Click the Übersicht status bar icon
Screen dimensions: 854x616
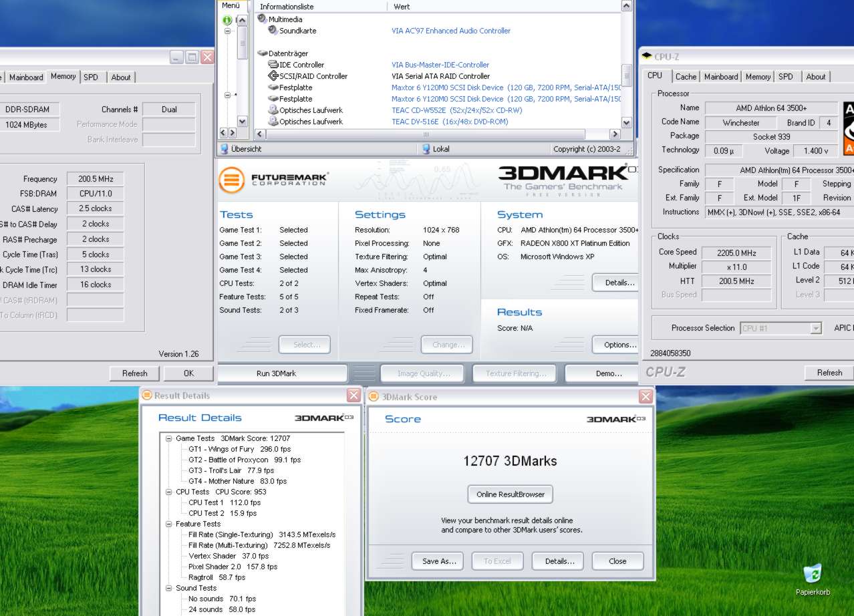(x=225, y=149)
